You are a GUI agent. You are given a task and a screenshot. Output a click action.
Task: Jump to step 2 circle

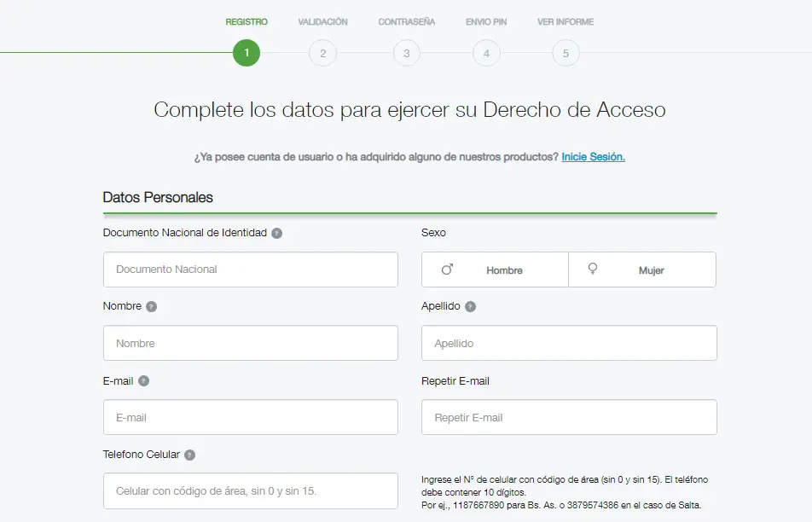tap(322, 53)
